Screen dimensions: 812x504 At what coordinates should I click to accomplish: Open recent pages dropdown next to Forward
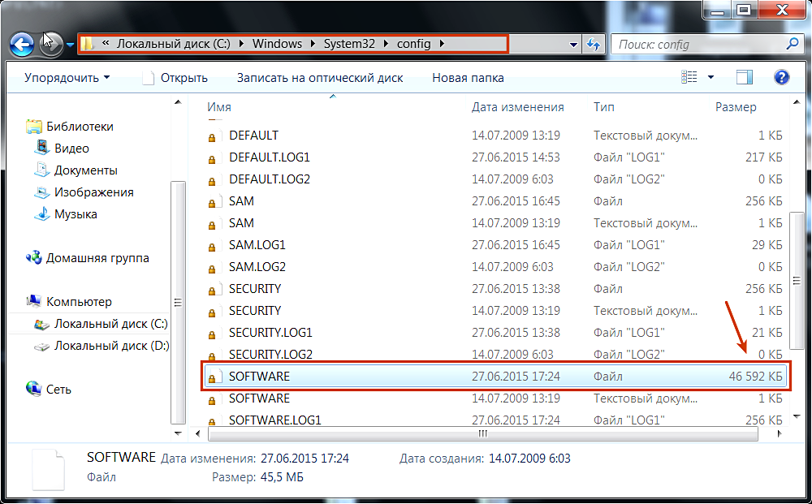tap(70, 45)
